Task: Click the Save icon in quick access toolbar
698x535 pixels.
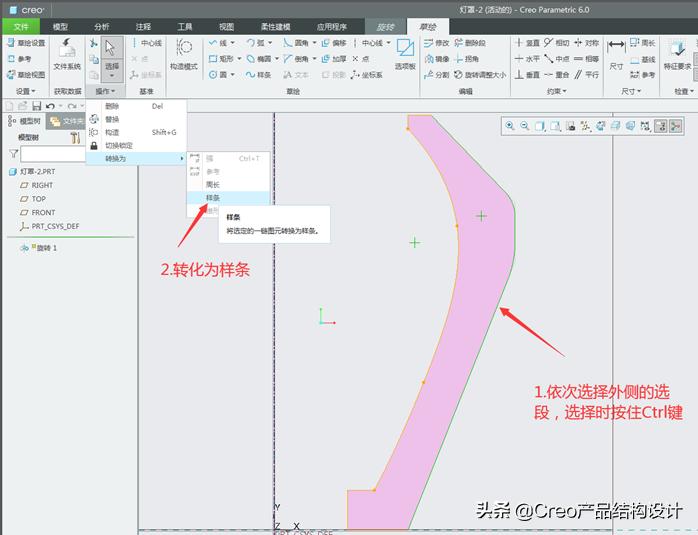Action: pos(37,106)
